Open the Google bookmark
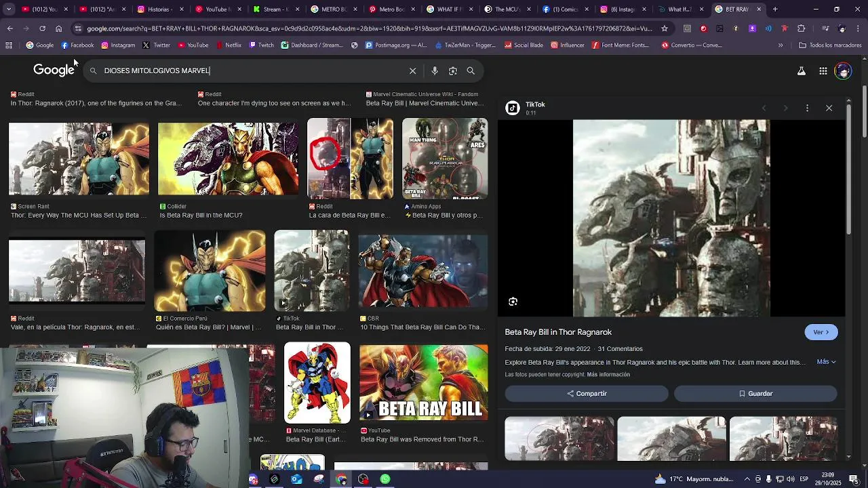 coord(40,45)
